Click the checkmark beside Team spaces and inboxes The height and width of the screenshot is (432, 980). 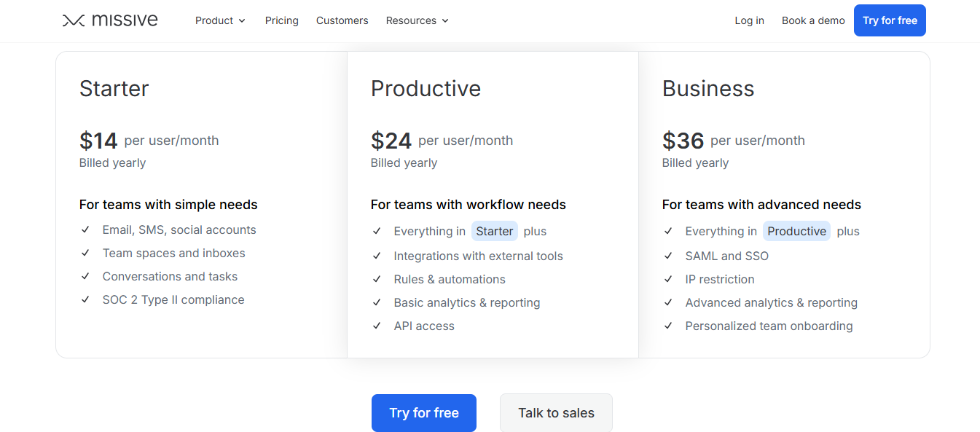(x=85, y=253)
